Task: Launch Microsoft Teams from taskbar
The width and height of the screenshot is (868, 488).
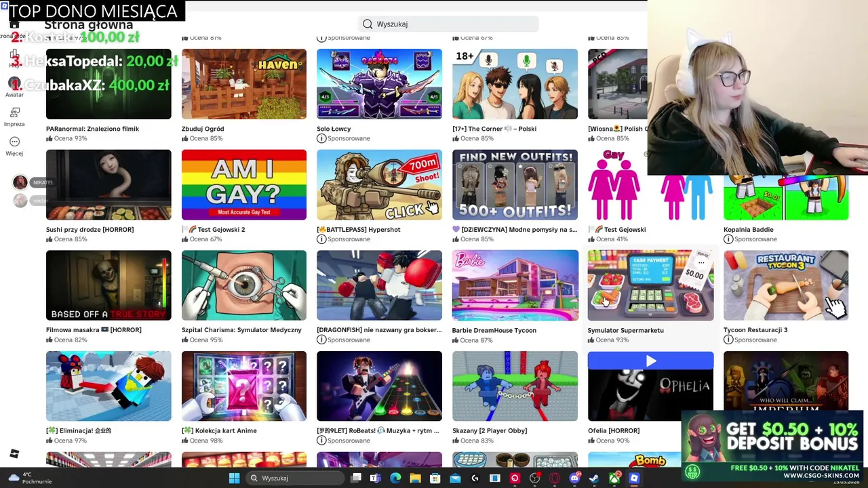Action: pyautogui.click(x=375, y=478)
